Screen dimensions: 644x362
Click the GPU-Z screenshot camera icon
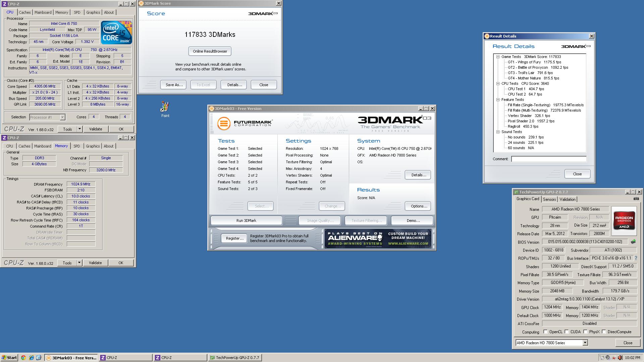point(636,199)
